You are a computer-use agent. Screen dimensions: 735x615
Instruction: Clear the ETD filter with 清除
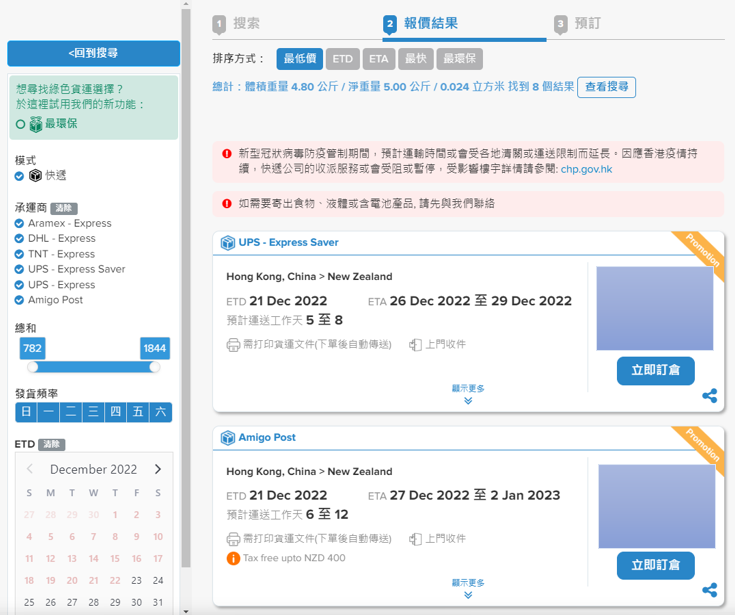click(x=52, y=444)
